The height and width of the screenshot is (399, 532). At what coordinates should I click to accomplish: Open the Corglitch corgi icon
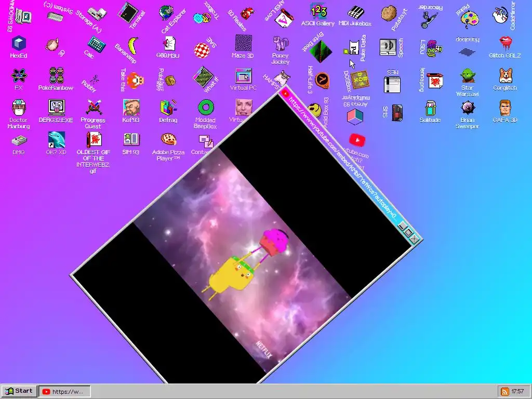tap(505, 75)
